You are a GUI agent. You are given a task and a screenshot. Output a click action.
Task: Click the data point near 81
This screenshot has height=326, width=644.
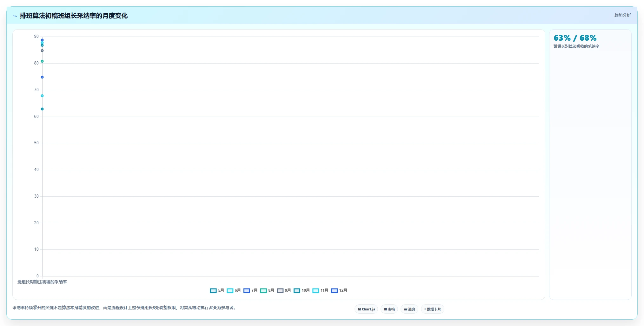(x=42, y=61)
